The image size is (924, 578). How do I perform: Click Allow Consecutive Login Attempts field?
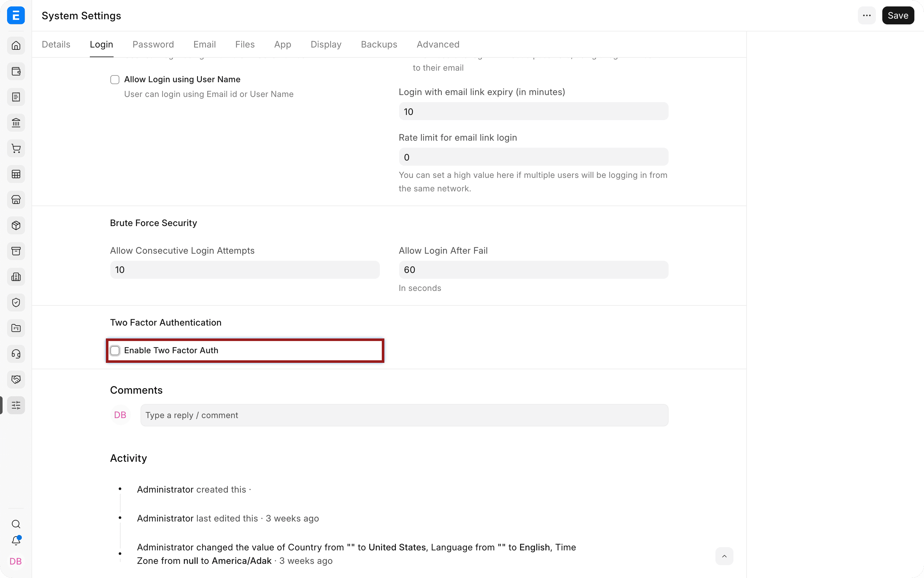click(x=245, y=270)
